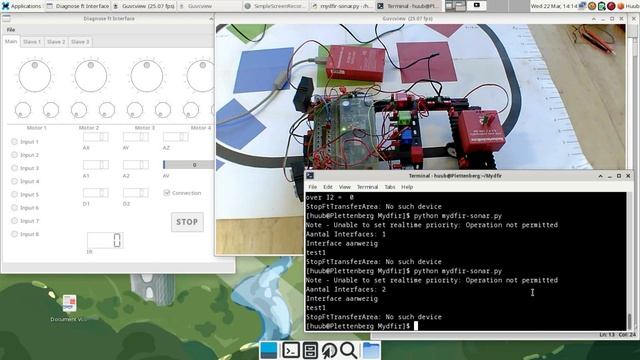Open the file manager cabinet dock icon

[x=310, y=351]
